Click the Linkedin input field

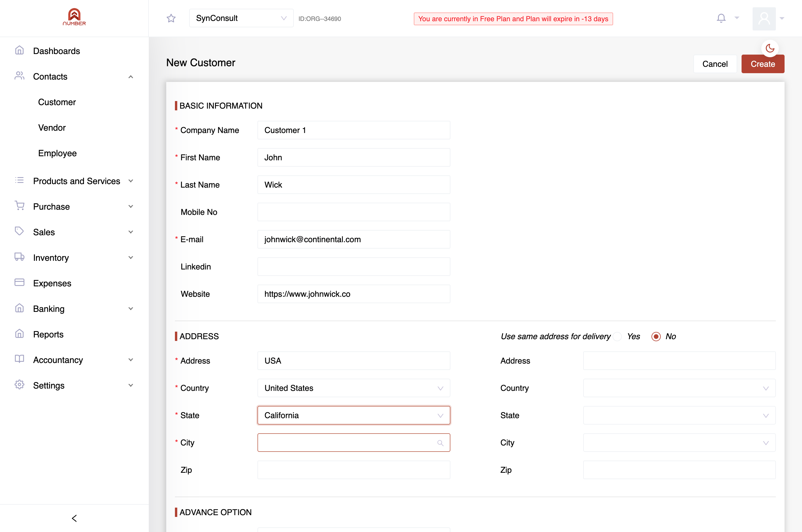(x=354, y=266)
